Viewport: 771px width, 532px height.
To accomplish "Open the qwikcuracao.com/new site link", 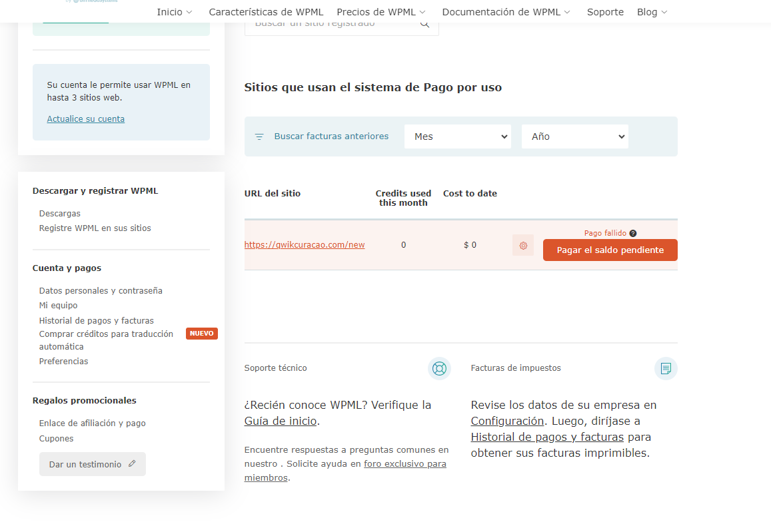I will pos(305,244).
